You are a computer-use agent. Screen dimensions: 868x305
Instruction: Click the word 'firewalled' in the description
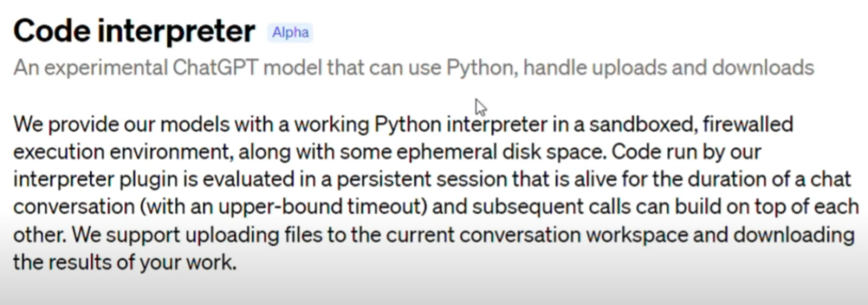coord(747,124)
